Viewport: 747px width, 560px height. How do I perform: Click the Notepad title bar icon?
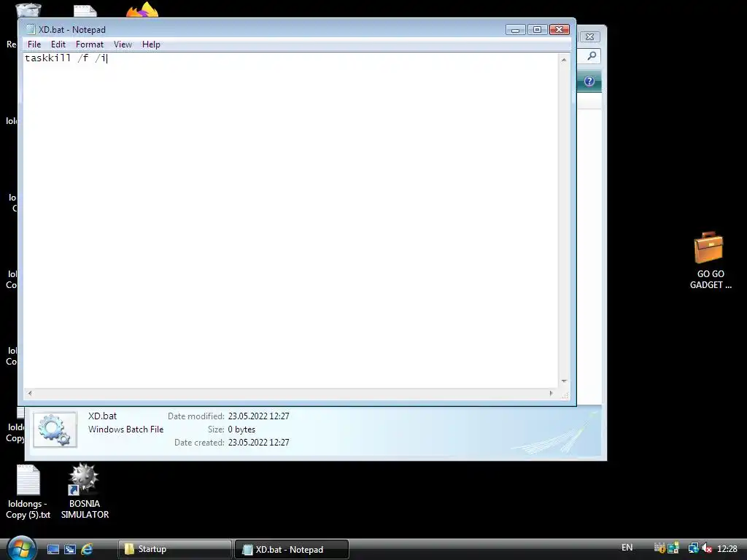pyautogui.click(x=31, y=29)
